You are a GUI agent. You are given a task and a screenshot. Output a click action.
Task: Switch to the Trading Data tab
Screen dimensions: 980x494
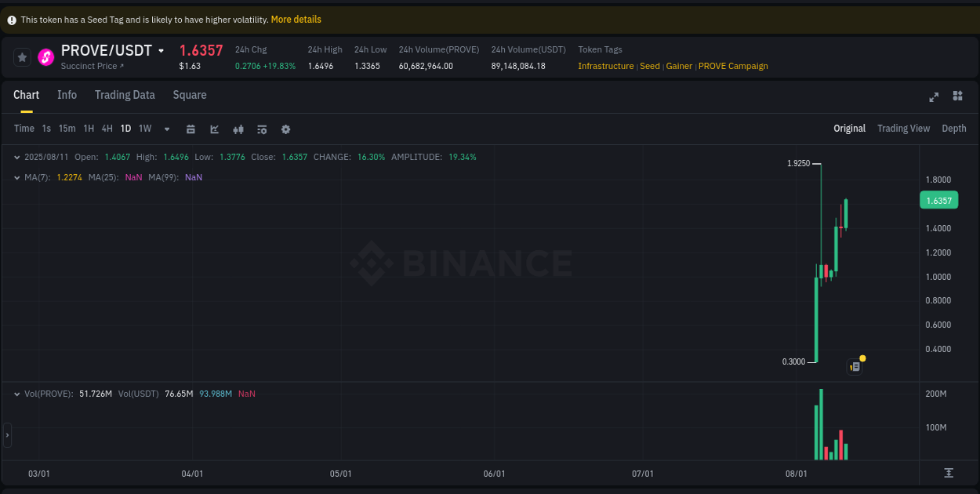[x=125, y=95]
